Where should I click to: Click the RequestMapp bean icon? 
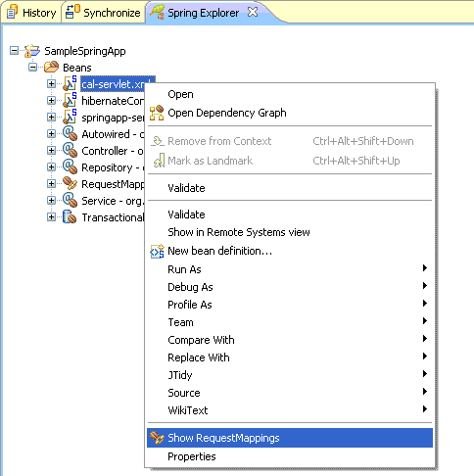[x=70, y=183]
